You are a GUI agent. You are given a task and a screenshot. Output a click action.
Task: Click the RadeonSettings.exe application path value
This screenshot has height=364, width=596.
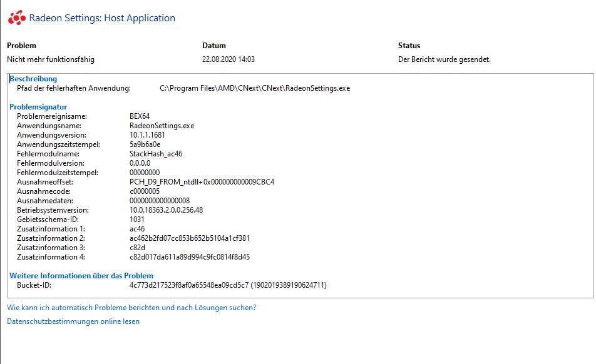(255, 88)
